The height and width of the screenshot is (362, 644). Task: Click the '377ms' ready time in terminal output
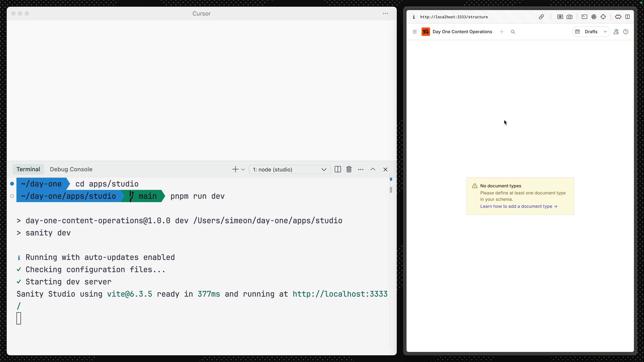coord(209,294)
